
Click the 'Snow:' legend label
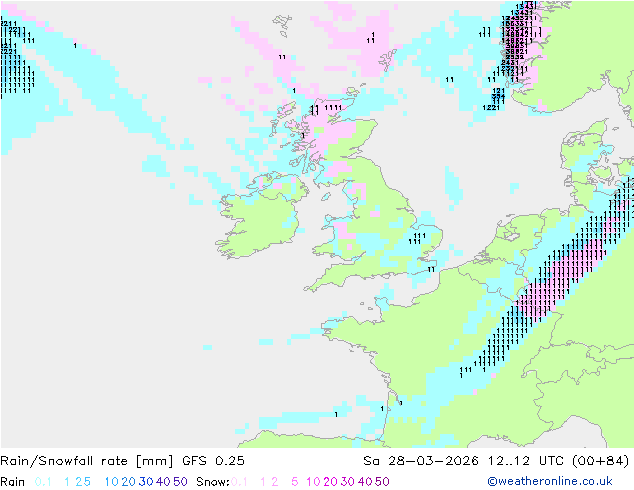click(x=213, y=482)
